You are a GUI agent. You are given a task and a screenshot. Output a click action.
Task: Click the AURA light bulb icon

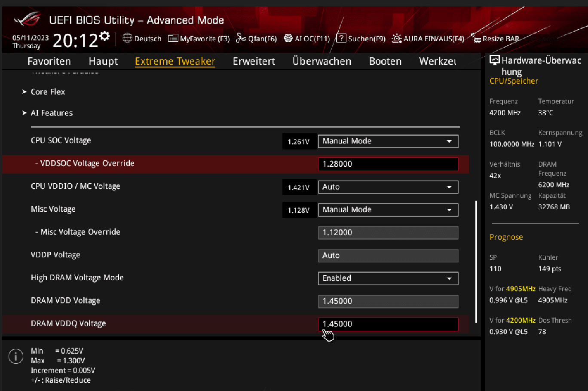397,39
